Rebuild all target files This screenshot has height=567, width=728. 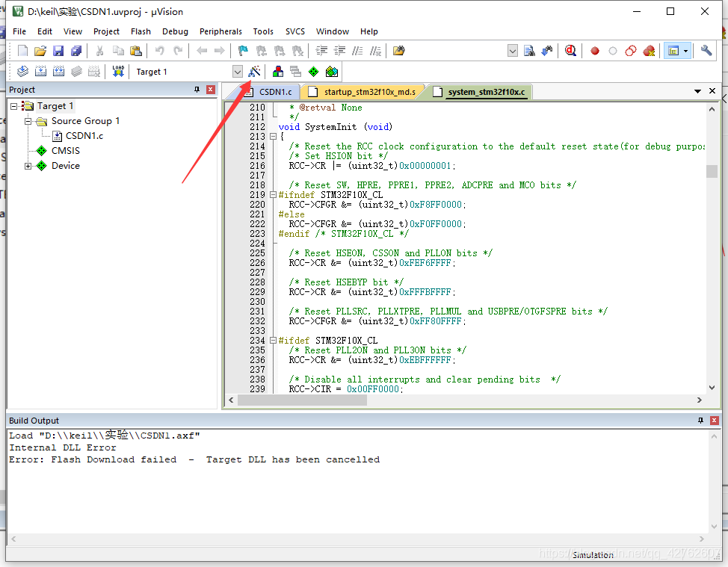58,72
